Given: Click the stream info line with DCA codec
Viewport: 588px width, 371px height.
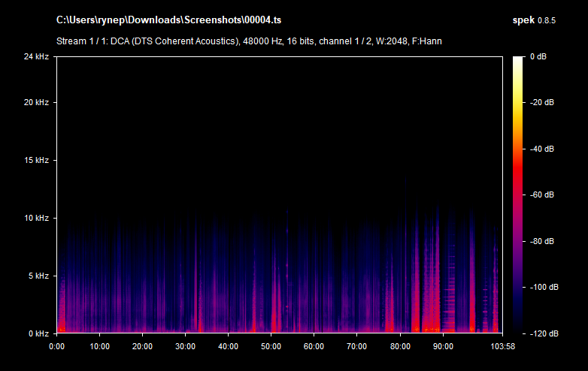Looking at the screenshot, I should tap(249, 41).
